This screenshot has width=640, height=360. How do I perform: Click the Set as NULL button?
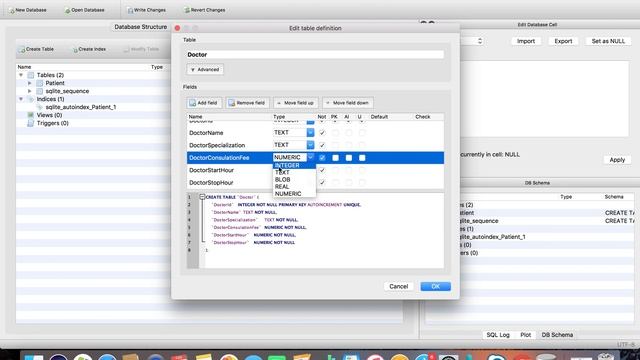608,41
